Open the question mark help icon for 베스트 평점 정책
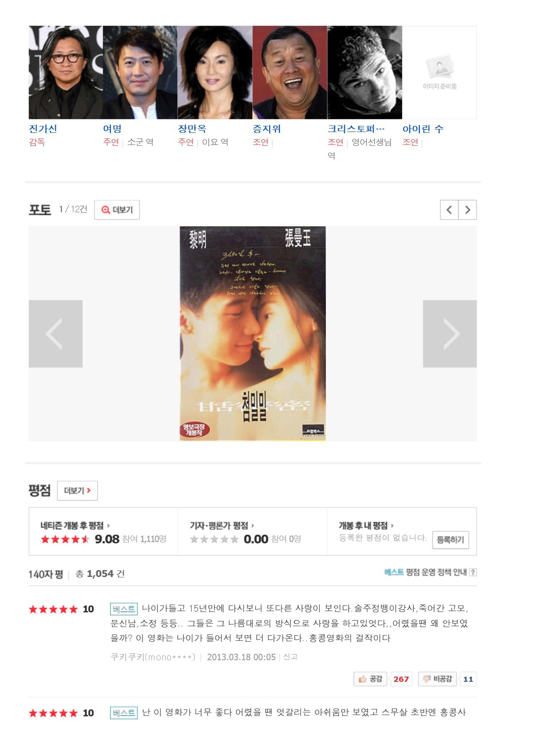Screen dimensions: 535x756 click(x=473, y=572)
